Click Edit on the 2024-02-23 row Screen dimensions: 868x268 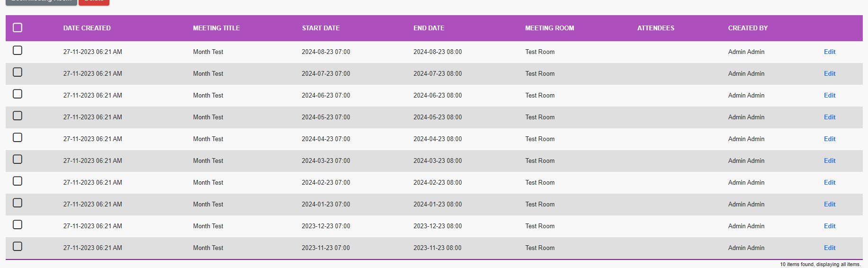pyautogui.click(x=830, y=182)
